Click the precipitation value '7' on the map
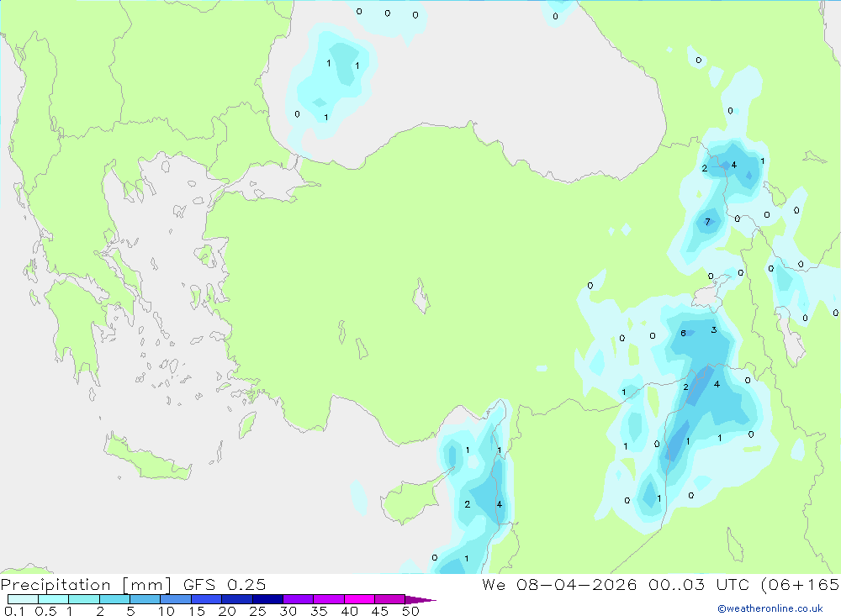 (x=707, y=222)
